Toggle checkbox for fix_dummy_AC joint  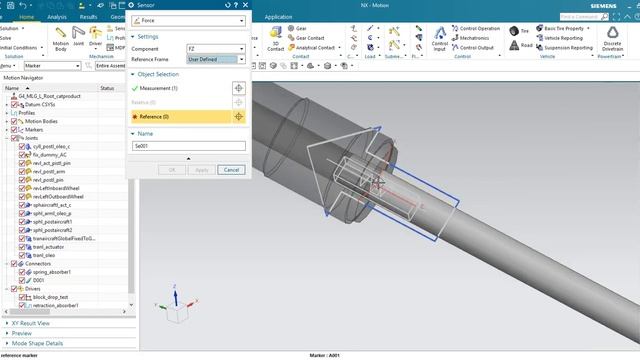22,155
